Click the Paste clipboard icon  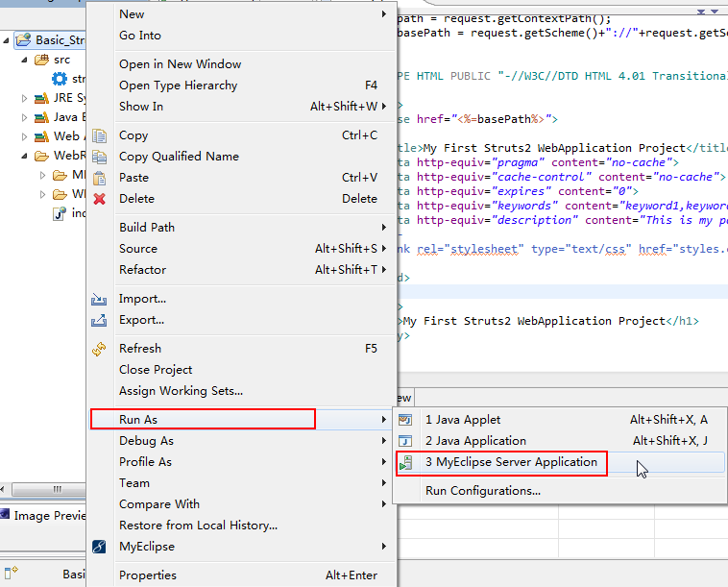tap(99, 178)
